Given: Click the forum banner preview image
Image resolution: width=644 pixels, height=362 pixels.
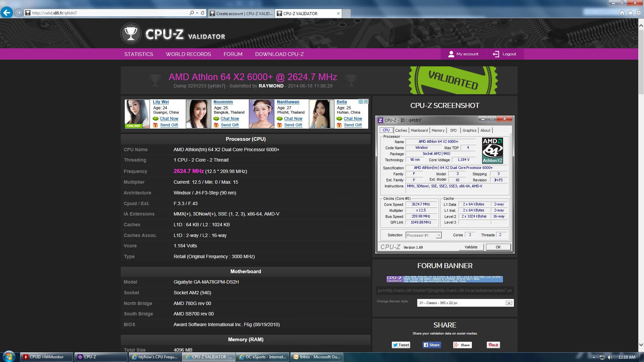Looking at the screenshot, I should 445,279.
